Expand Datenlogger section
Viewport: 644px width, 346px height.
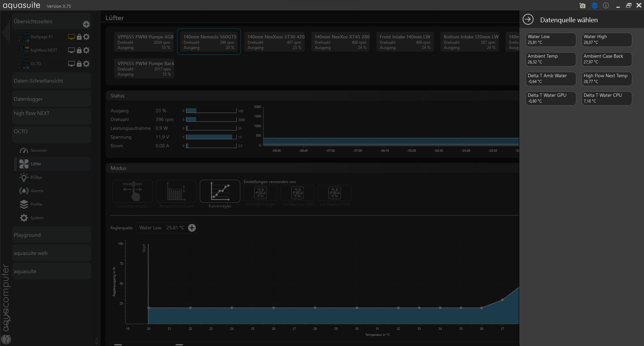(x=52, y=99)
